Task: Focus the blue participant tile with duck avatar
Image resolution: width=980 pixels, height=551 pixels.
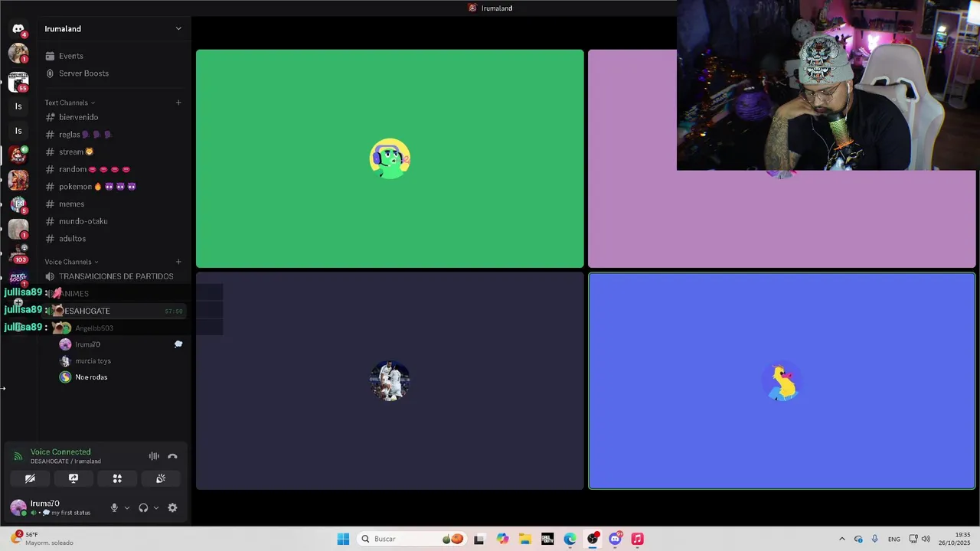Action: point(782,380)
